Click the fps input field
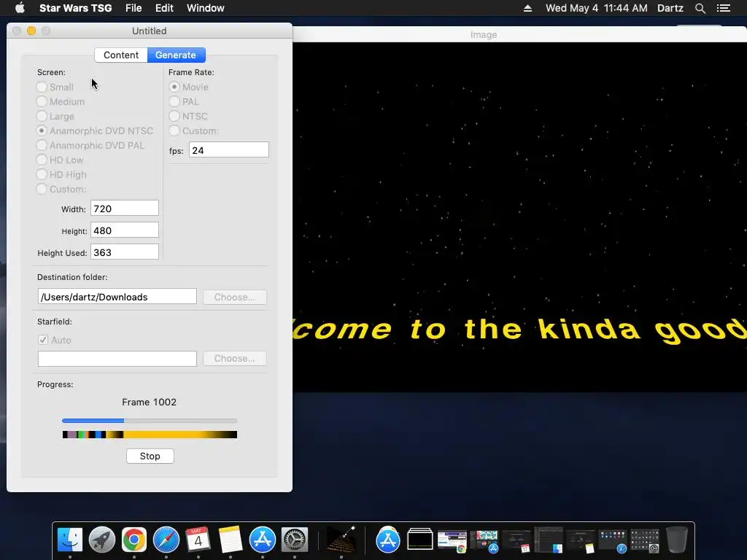 coord(228,150)
